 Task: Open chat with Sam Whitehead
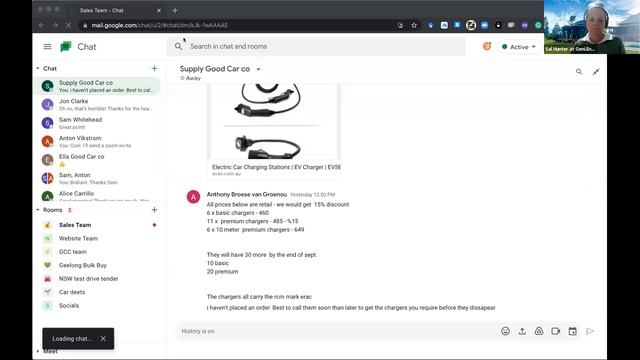click(x=98, y=123)
